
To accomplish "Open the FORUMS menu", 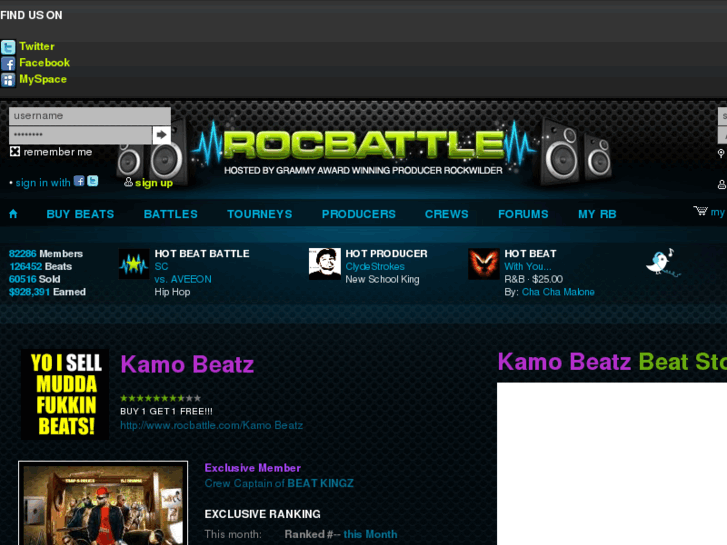I will (523, 214).
